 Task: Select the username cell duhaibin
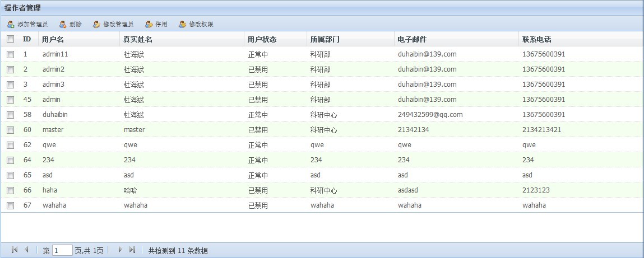[x=55, y=114]
